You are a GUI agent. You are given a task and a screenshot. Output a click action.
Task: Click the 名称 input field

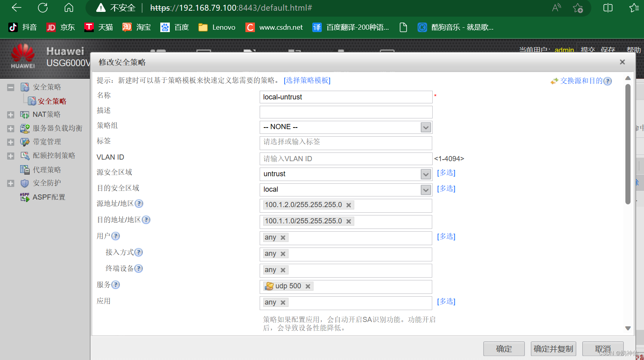click(346, 97)
